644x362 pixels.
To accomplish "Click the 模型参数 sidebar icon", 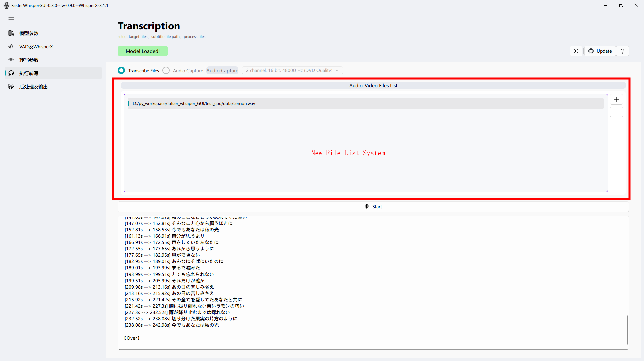I will [11, 33].
